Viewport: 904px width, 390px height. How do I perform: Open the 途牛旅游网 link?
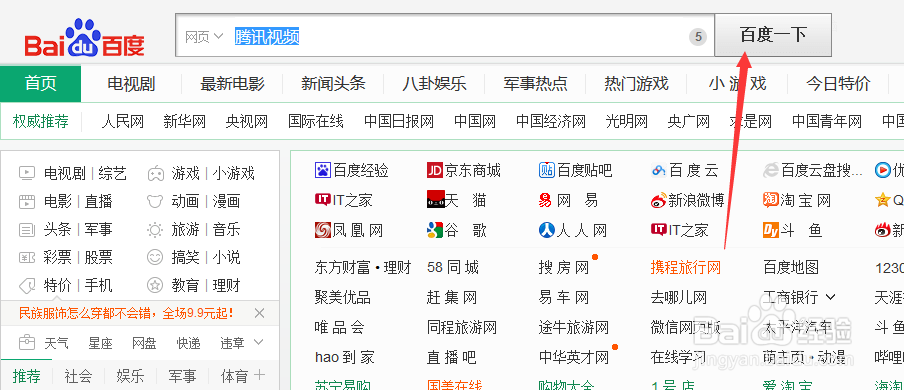[574, 328]
